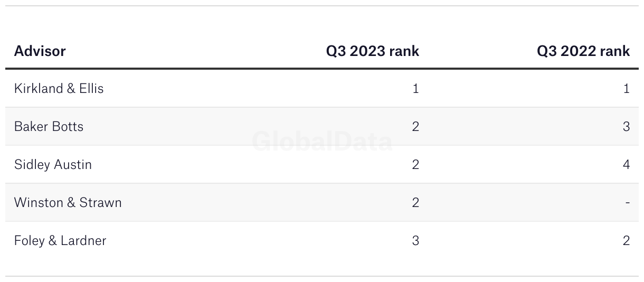Select the Foley & Lardner advisor name
This screenshot has height=282, width=644.
click(60, 240)
